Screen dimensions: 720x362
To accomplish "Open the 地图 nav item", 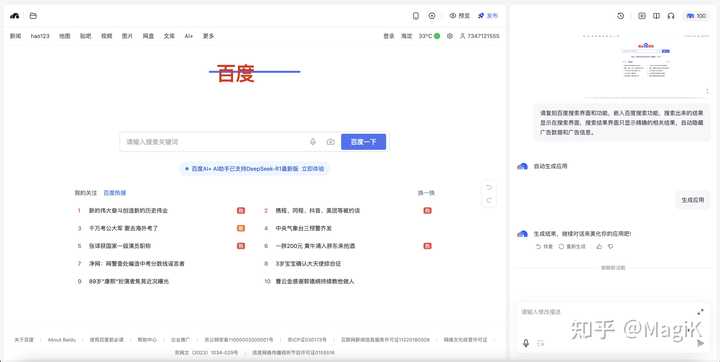I will (64, 36).
